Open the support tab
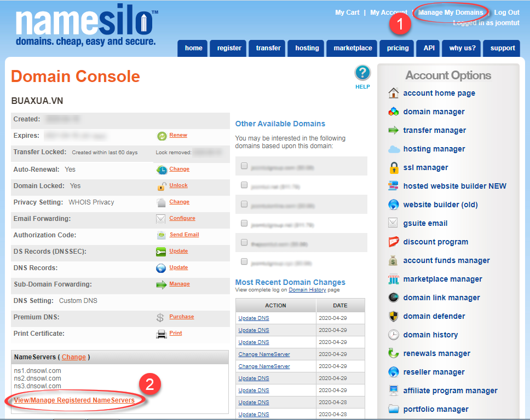Image resolution: width=530 pixels, height=420 pixels. 502,48
